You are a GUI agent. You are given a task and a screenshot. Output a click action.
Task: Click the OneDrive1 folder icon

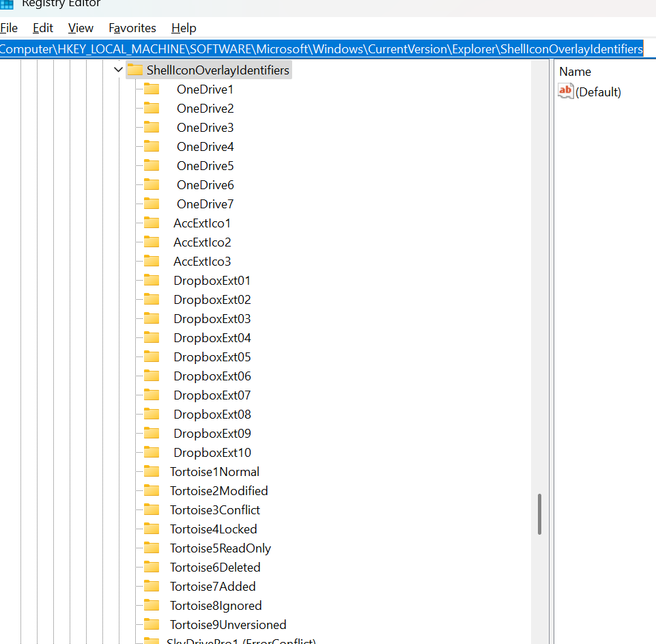[152, 89]
